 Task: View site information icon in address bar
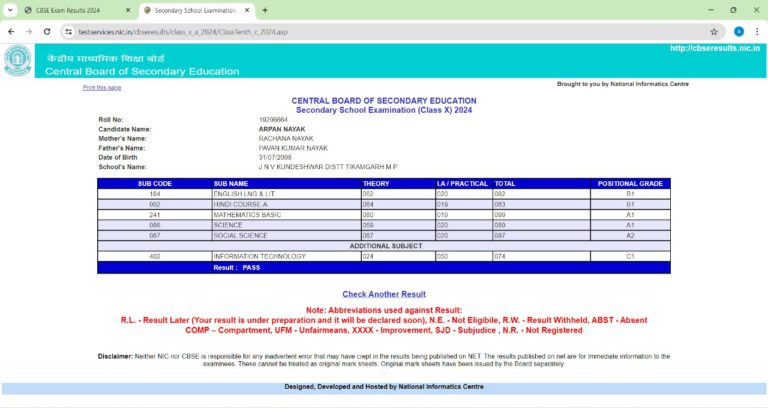[68, 31]
